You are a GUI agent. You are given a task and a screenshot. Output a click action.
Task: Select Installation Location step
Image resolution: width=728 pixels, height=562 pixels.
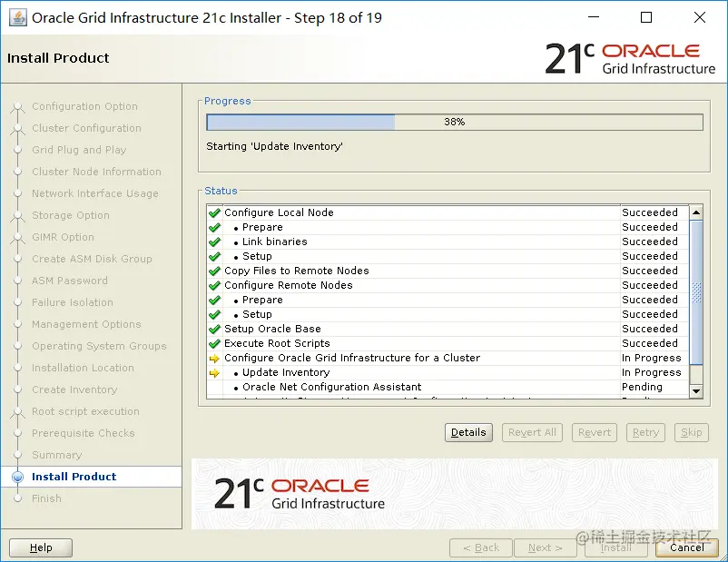pyautogui.click(x=83, y=369)
